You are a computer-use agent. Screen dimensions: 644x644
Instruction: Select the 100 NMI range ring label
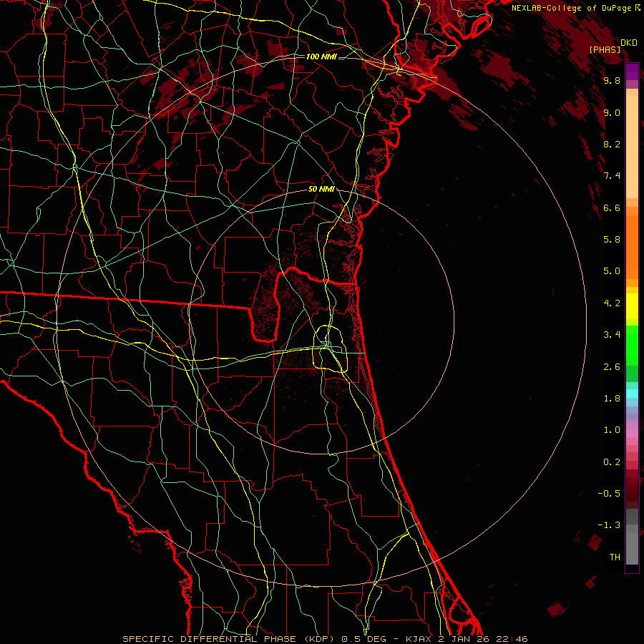321,57
